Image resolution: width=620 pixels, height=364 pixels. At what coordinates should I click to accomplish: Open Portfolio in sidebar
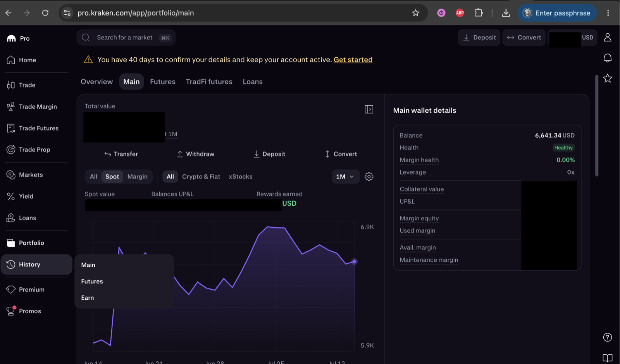coord(25,243)
